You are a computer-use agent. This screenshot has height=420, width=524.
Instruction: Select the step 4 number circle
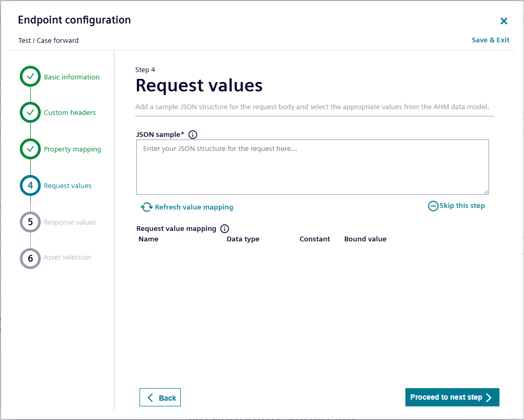[x=30, y=185]
